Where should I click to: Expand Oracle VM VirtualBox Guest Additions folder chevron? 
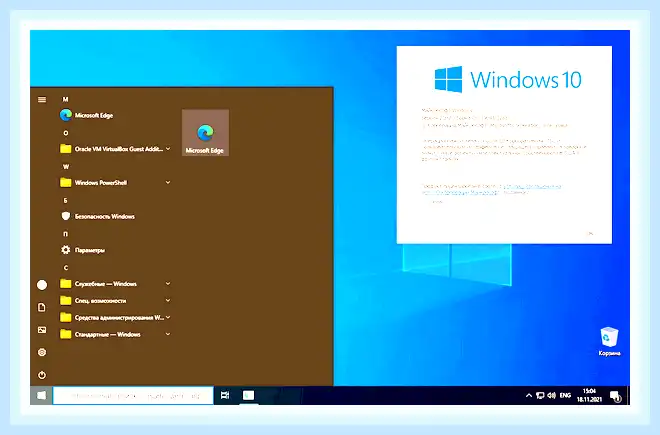168,149
